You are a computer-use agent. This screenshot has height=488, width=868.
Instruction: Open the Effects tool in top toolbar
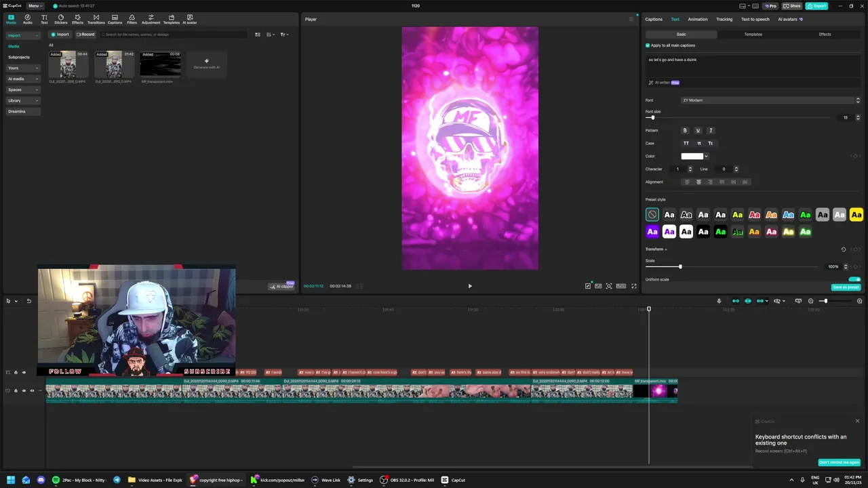tap(77, 19)
